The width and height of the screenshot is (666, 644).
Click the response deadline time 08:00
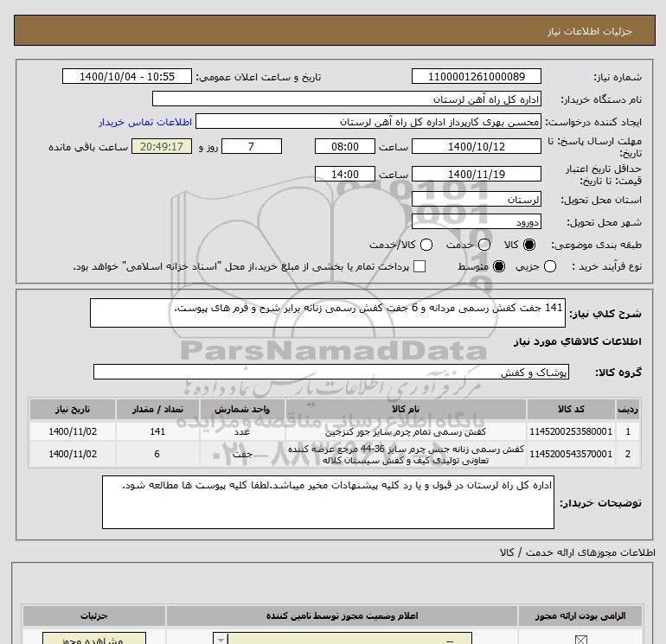(x=345, y=146)
